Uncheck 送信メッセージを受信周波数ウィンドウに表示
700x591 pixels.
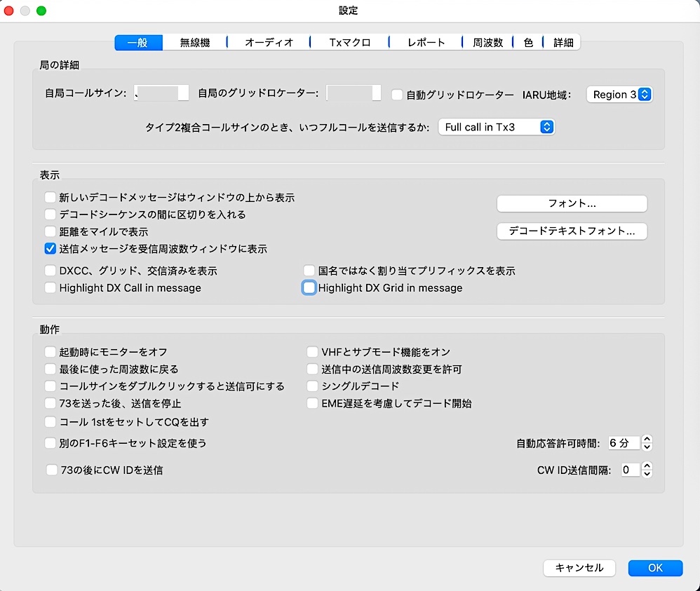point(50,248)
